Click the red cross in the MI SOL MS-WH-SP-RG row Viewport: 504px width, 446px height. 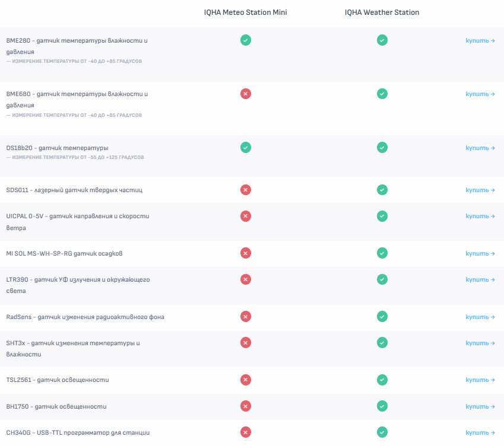pos(246,253)
